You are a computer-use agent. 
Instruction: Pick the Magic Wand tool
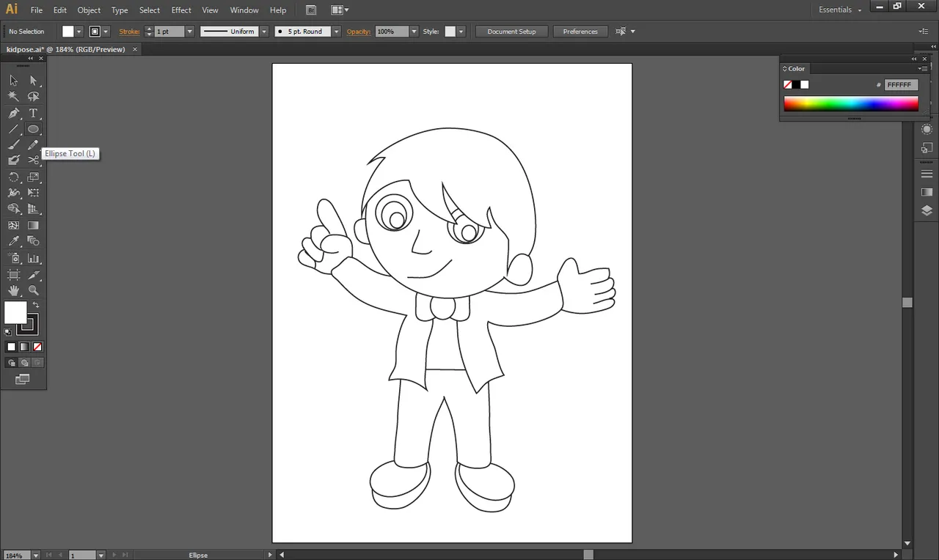(13, 97)
